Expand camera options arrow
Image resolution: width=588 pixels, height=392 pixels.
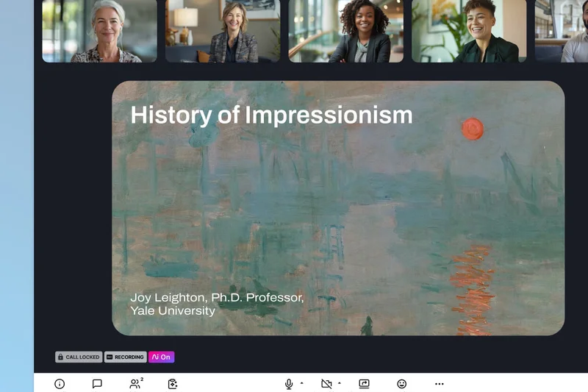point(339,384)
